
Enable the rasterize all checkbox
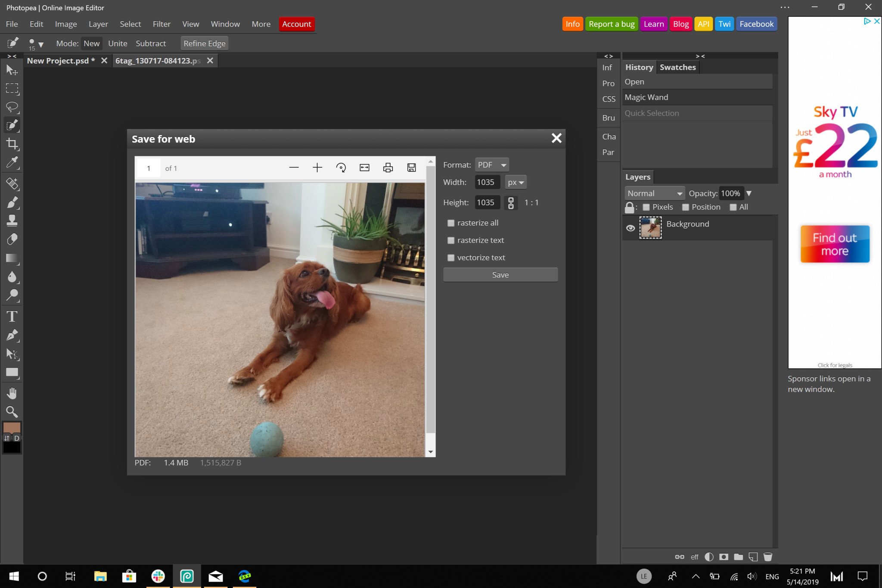point(450,222)
